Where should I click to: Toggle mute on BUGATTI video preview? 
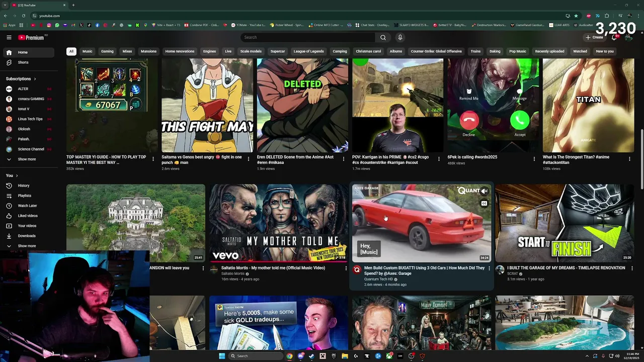(x=484, y=192)
